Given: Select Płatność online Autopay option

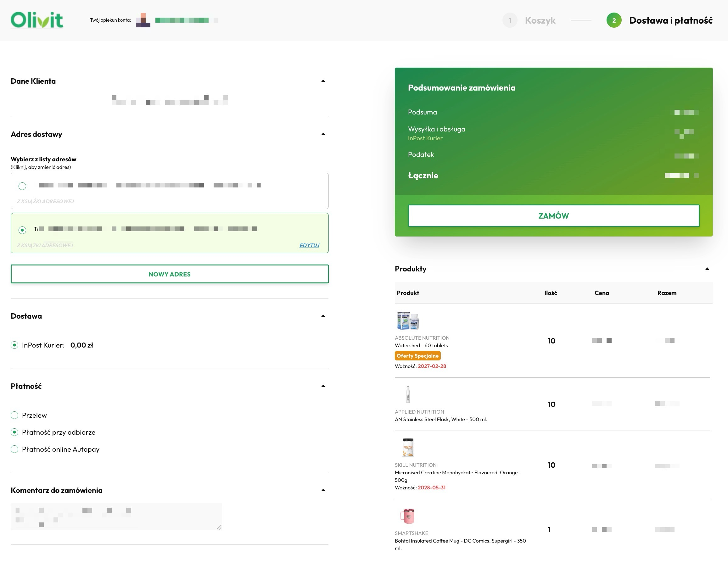Looking at the screenshot, I should tap(14, 449).
